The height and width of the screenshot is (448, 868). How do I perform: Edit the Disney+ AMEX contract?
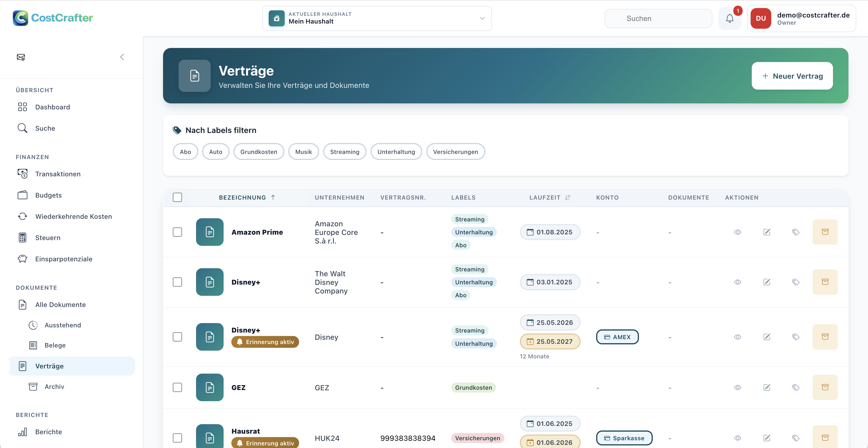coord(767,337)
